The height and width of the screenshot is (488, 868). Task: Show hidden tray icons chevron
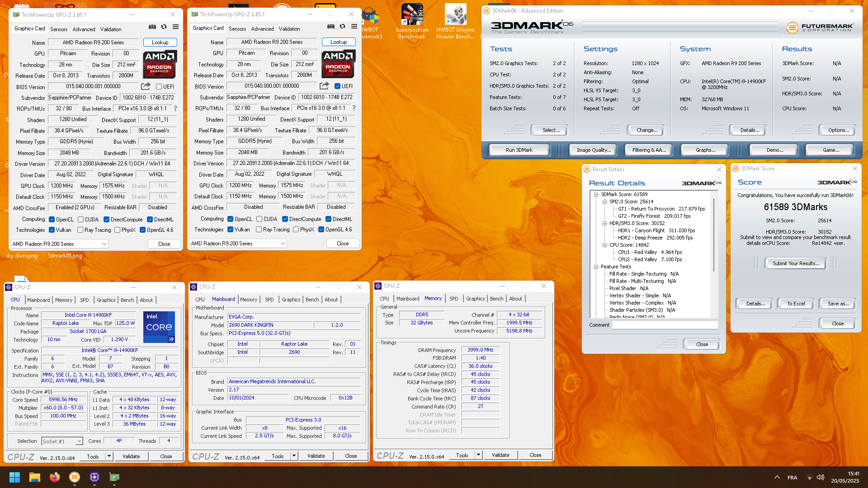tap(777, 477)
